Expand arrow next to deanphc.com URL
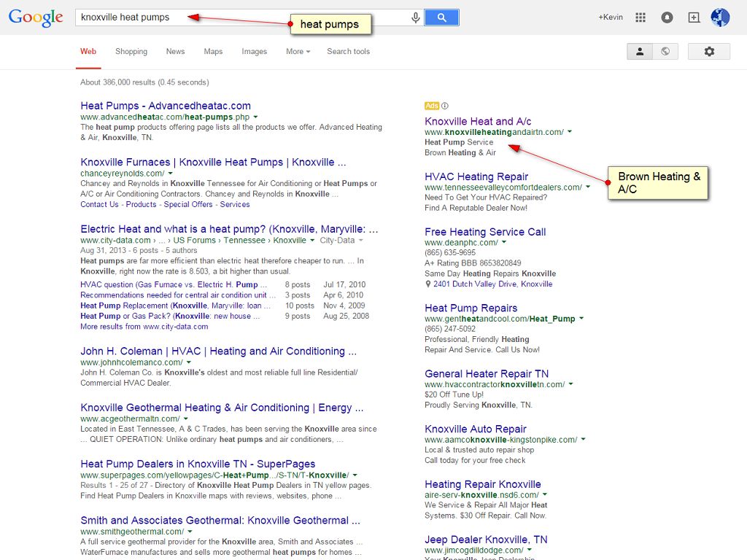The height and width of the screenshot is (560, 747). pyautogui.click(x=504, y=242)
